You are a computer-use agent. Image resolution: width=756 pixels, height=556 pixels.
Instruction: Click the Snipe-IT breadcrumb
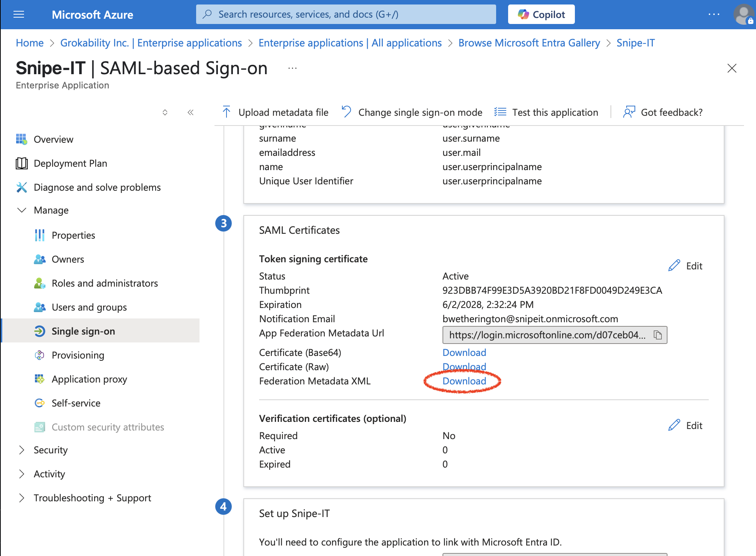(635, 43)
